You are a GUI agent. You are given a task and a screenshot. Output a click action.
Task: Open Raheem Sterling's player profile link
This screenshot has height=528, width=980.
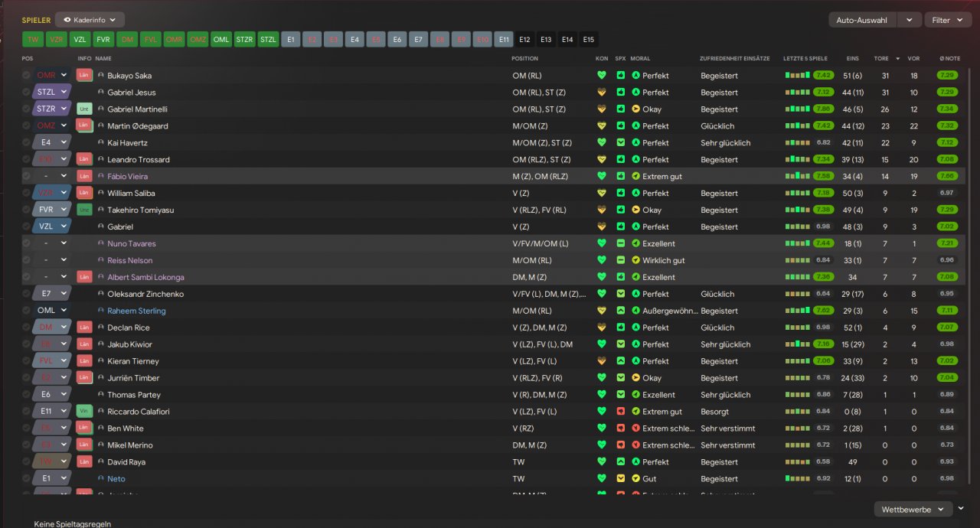136,311
